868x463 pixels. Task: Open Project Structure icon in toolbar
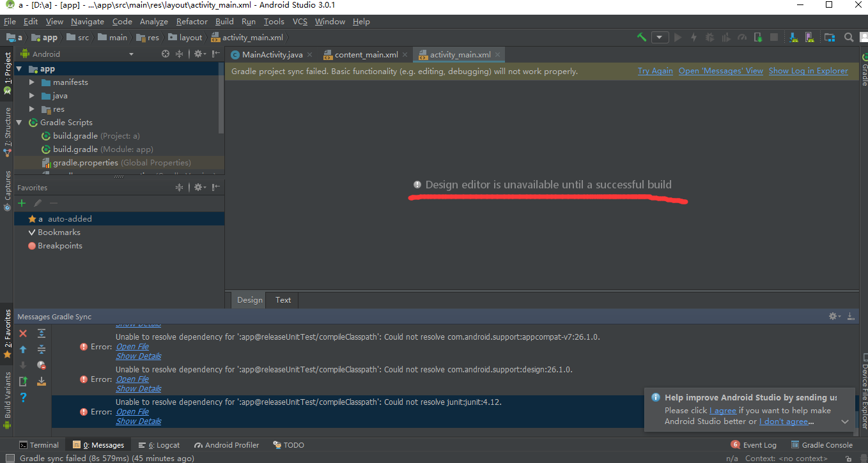830,37
